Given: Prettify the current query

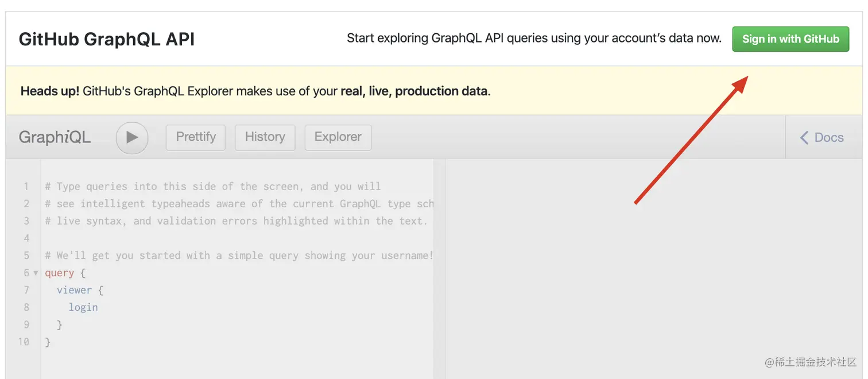Looking at the screenshot, I should tap(195, 137).
